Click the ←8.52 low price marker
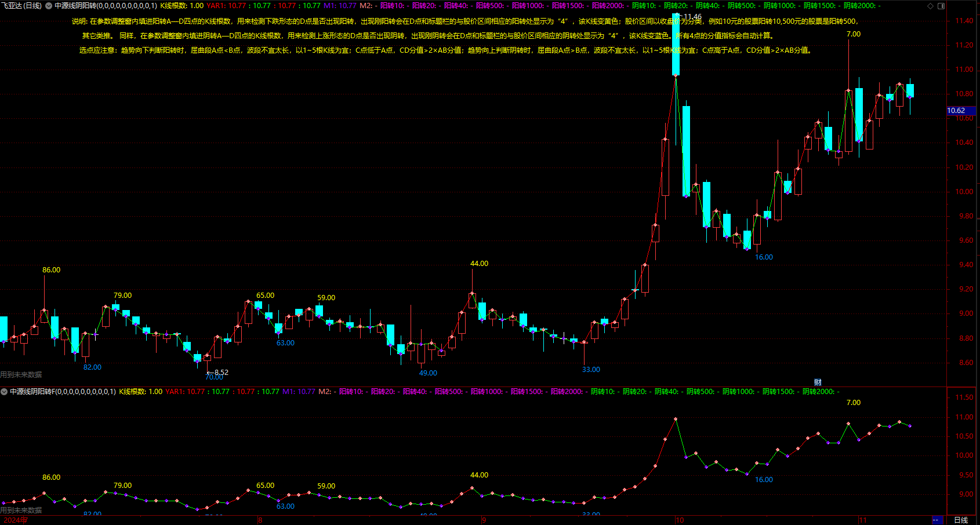 pyautogui.click(x=217, y=373)
